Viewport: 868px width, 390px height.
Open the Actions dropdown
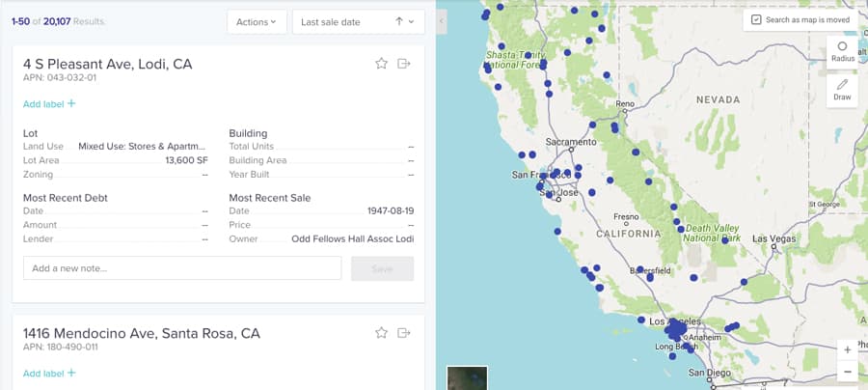[257, 21]
